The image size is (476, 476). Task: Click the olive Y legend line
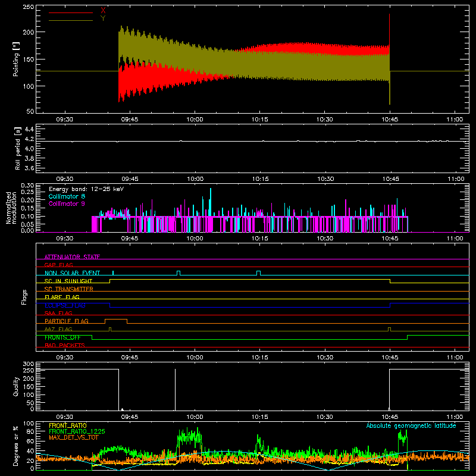tap(71, 20)
